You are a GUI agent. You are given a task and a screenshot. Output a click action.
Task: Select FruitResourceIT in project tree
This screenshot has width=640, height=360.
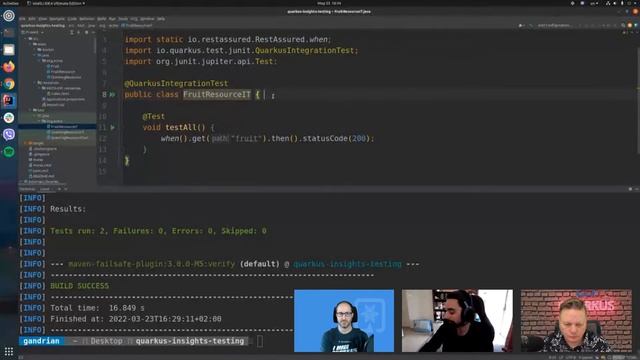tap(62, 127)
